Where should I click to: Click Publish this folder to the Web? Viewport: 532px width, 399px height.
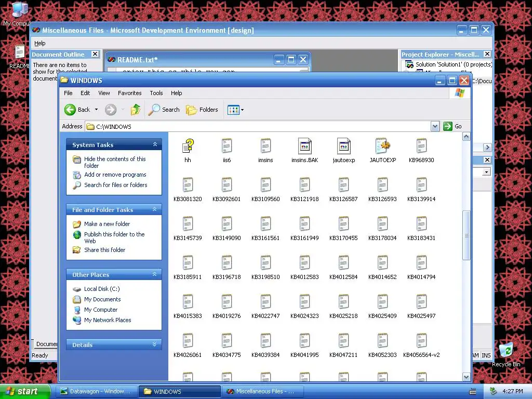(x=114, y=237)
